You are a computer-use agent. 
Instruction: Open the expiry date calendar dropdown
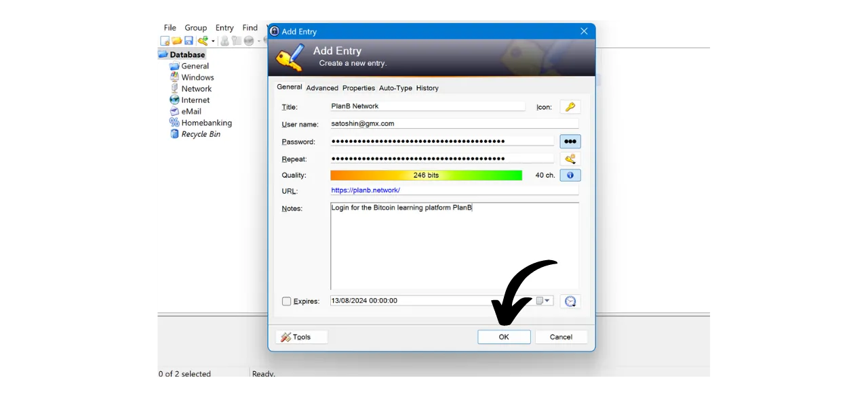tap(543, 300)
